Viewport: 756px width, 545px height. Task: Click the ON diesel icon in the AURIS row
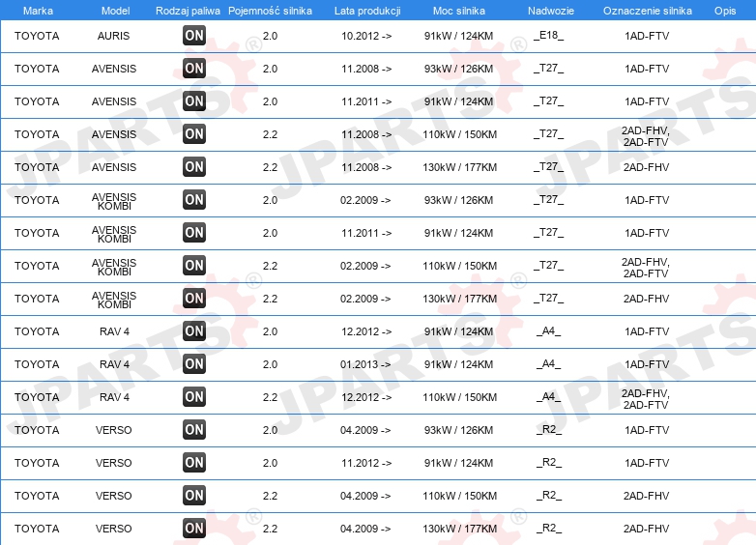click(x=194, y=35)
